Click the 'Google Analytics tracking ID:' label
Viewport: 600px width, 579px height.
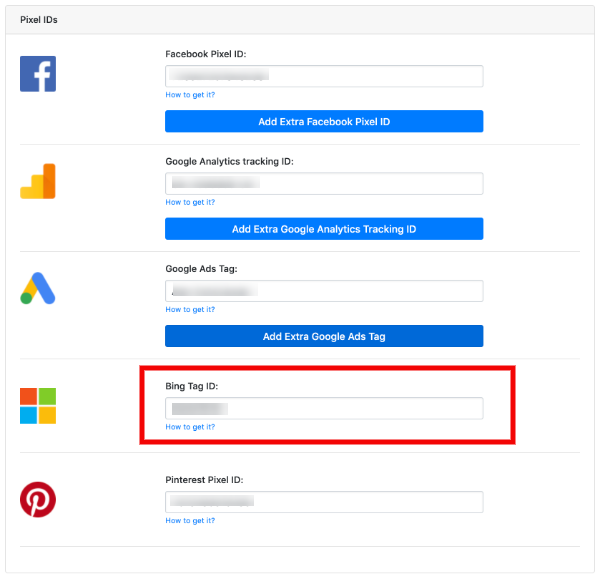(229, 161)
